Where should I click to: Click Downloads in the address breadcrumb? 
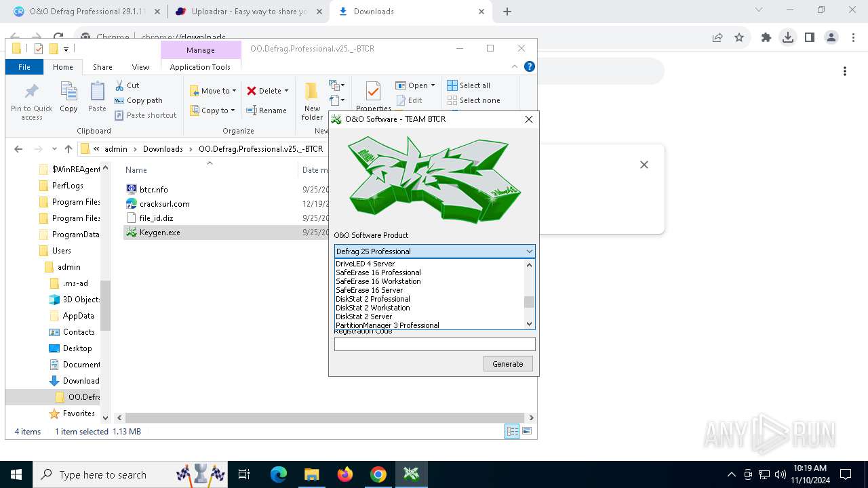[163, 149]
